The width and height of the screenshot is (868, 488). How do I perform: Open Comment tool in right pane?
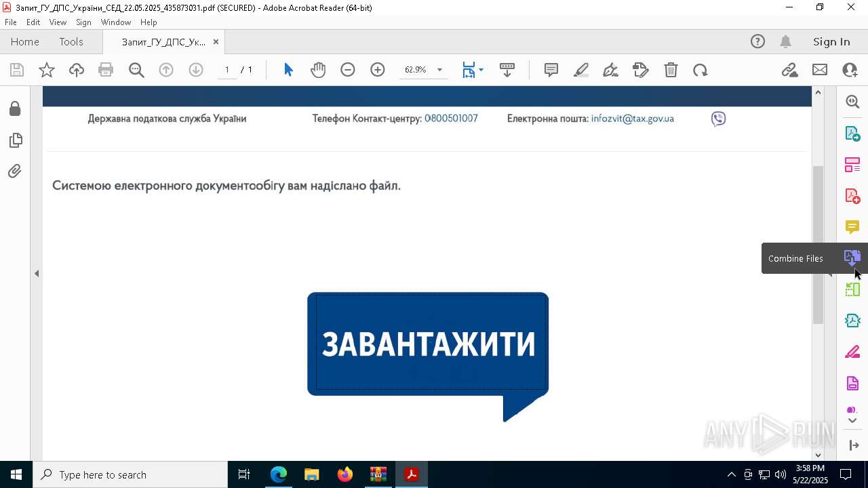[852, 227]
